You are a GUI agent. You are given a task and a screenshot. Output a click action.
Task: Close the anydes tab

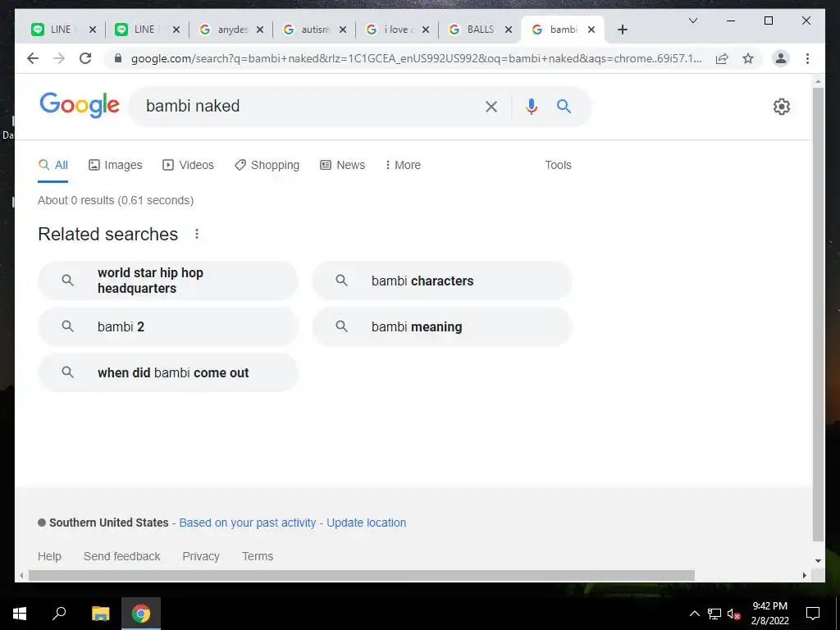260,30
